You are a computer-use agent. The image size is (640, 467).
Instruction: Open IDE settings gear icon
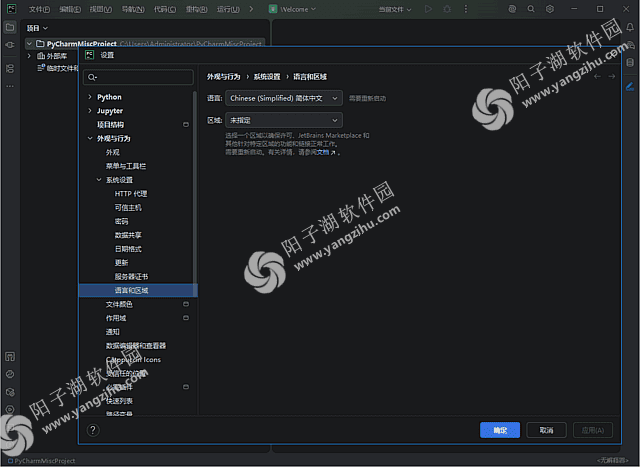click(x=550, y=9)
